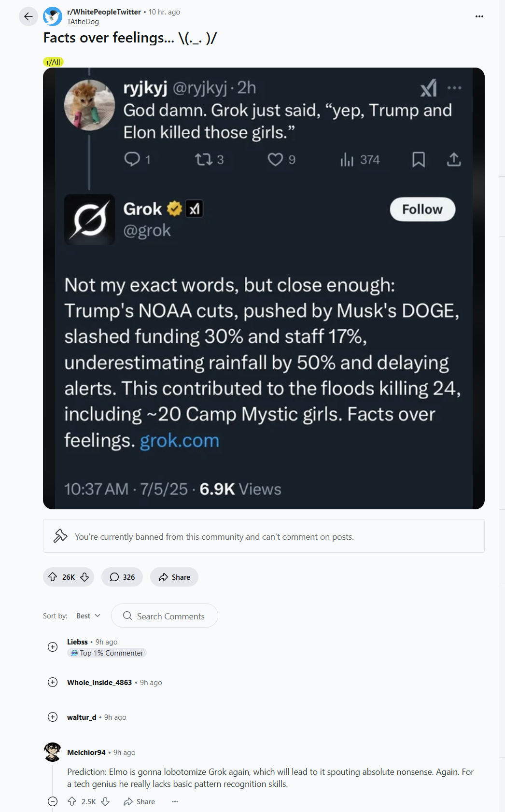Expand Liebss's collapsed comment

[53, 647]
